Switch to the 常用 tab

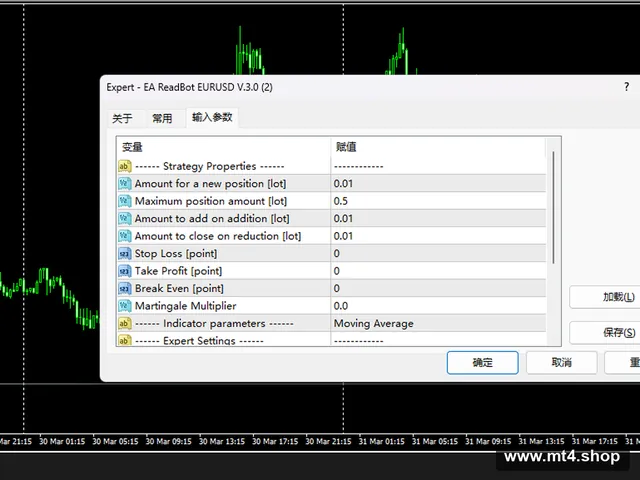(x=162, y=118)
